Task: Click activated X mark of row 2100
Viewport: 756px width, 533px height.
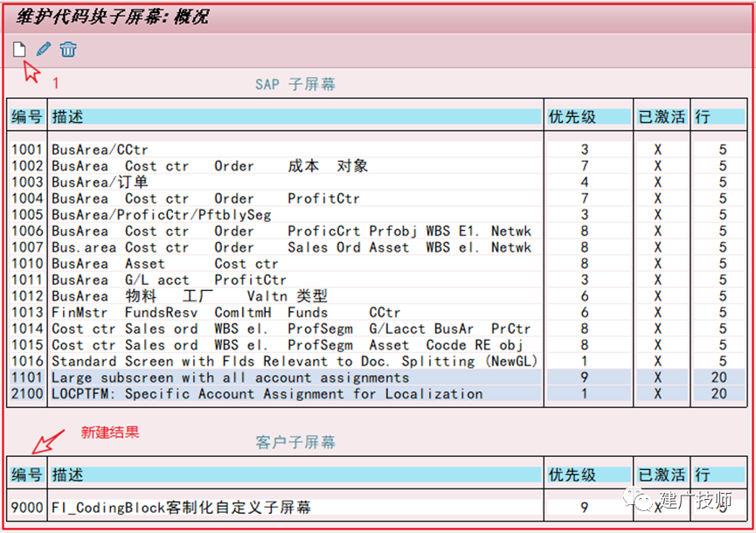Action: coord(657,394)
